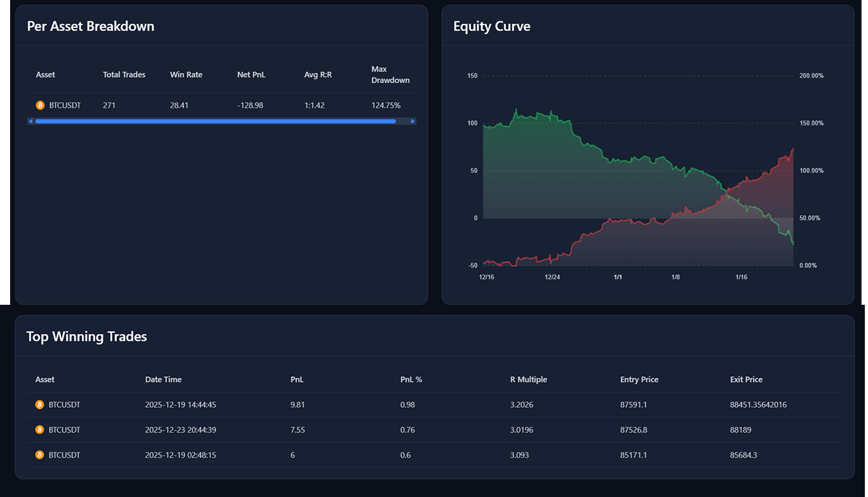Image resolution: width=868 pixels, height=497 pixels.
Task: Click the R Multiple column header
Action: (529, 379)
